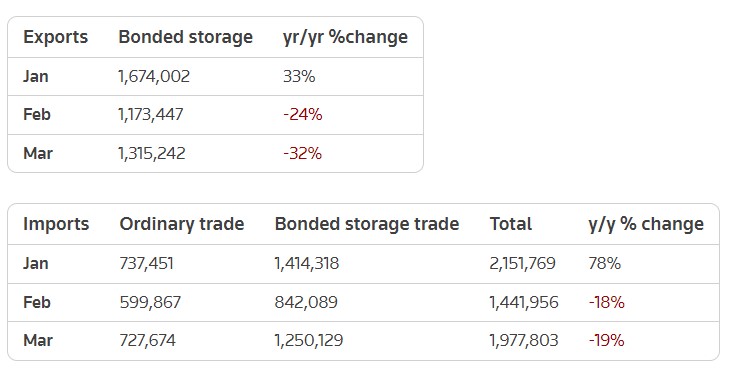The image size is (756, 372).
Task: Select January total imports 2,151,769
Action: (523, 263)
